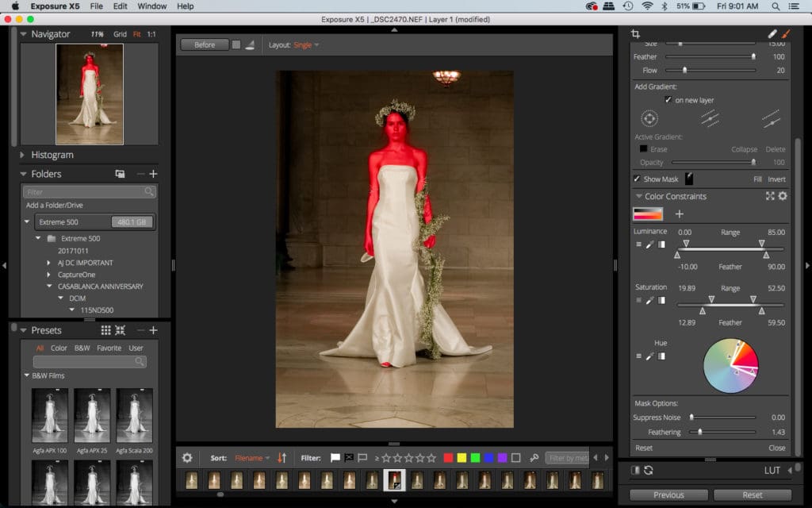Filter by the picked flag
Screen dimensions: 812x508
335,458
